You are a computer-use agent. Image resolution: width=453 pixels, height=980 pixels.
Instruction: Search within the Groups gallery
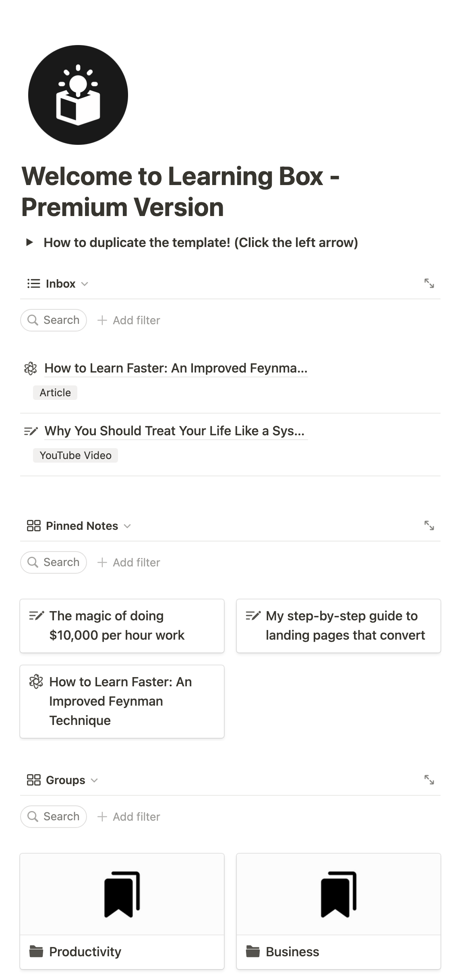[54, 817]
